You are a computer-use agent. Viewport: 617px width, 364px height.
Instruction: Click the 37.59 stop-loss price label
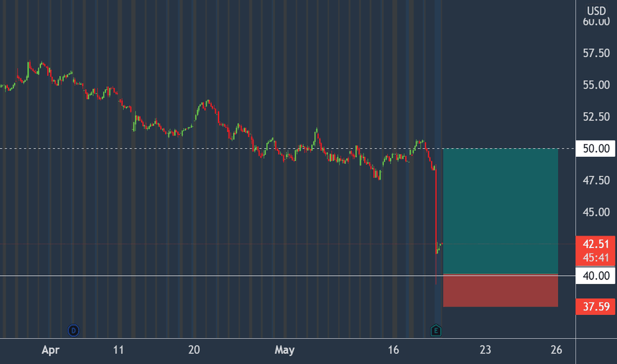[596, 306]
